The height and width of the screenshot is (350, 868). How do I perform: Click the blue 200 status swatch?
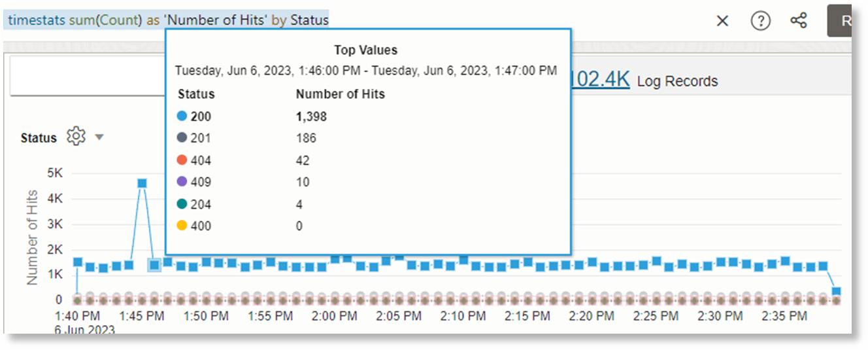pos(182,117)
